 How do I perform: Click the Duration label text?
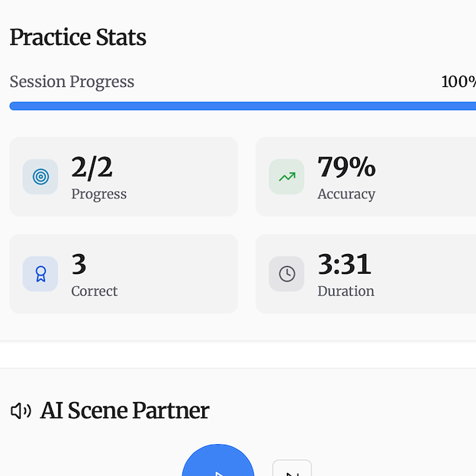[x=346, y=291]
